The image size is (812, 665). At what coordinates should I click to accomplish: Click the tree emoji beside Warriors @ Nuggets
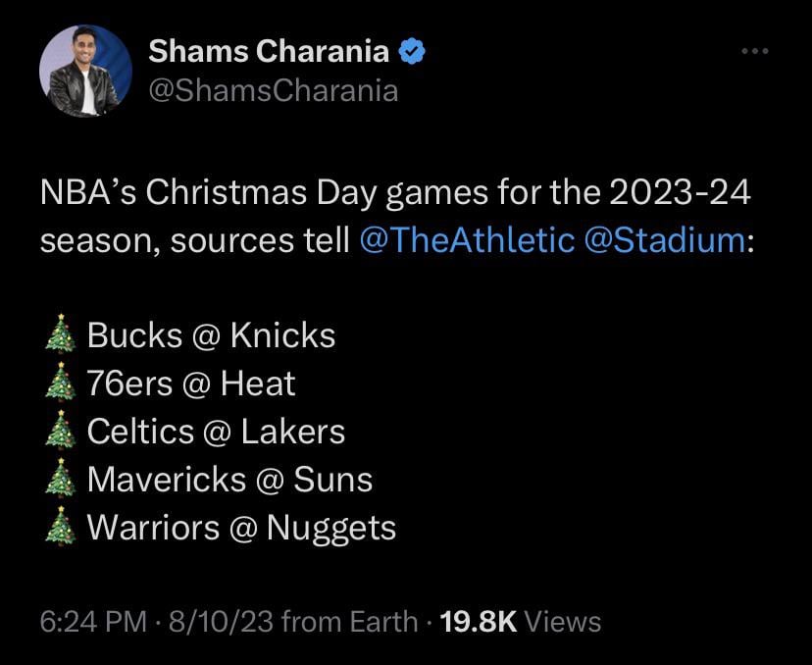61,528
